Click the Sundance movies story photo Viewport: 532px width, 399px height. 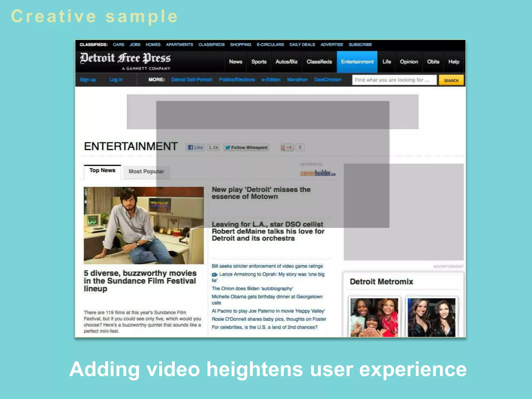tap(144, 225)
